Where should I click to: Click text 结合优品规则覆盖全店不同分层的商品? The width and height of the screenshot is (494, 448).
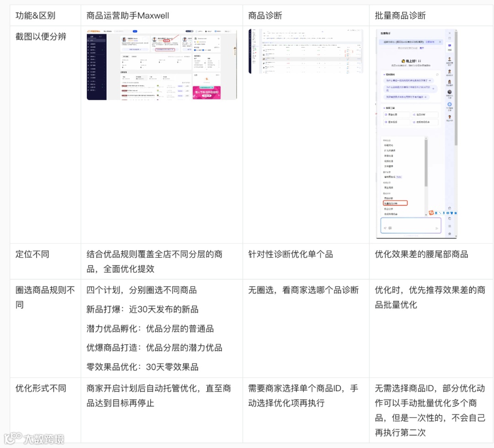click(155, 261)
